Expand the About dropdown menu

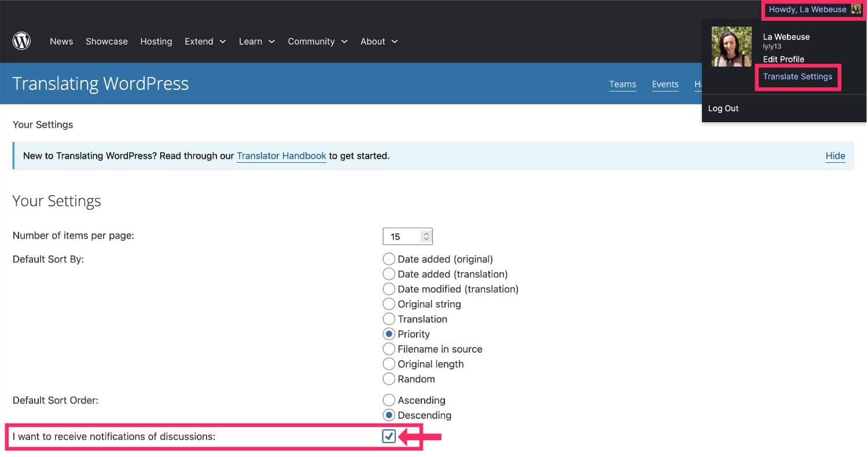(x=379, y=41)
